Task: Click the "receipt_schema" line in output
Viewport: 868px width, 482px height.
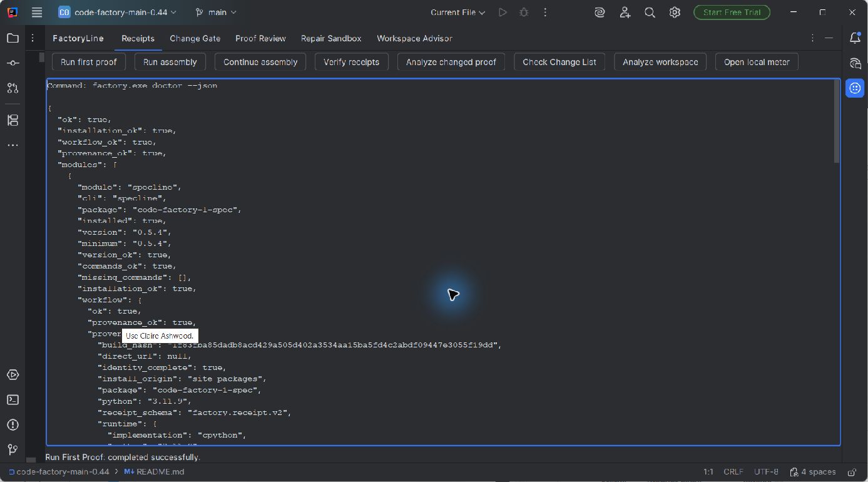Action: (x=194, y=413)
